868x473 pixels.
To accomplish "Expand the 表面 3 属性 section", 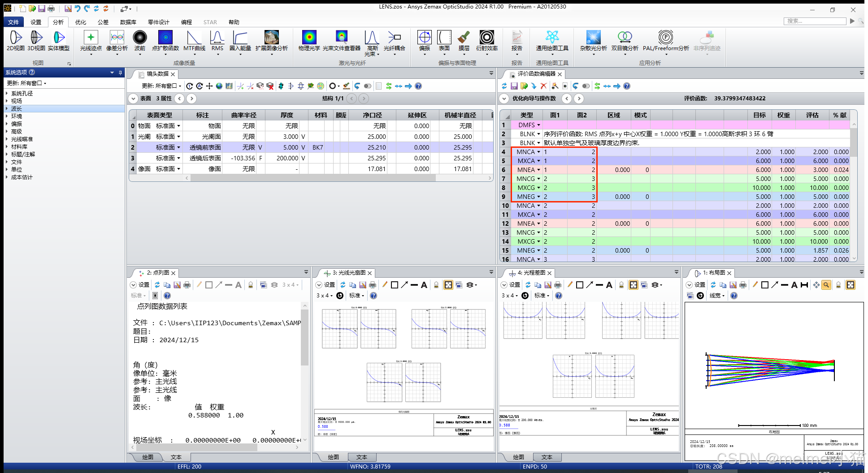I will (x=134, y=99).
